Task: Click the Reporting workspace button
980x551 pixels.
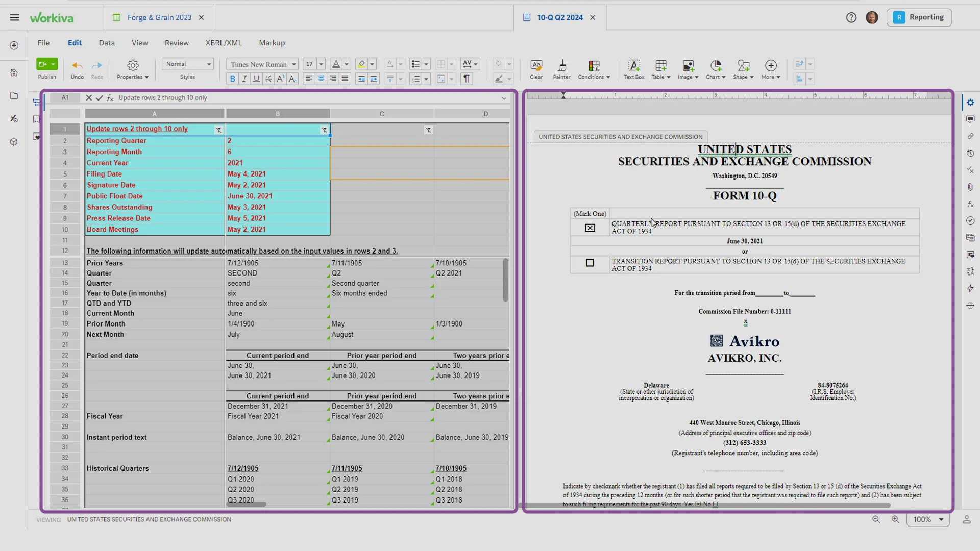Action: pos(919,17)
